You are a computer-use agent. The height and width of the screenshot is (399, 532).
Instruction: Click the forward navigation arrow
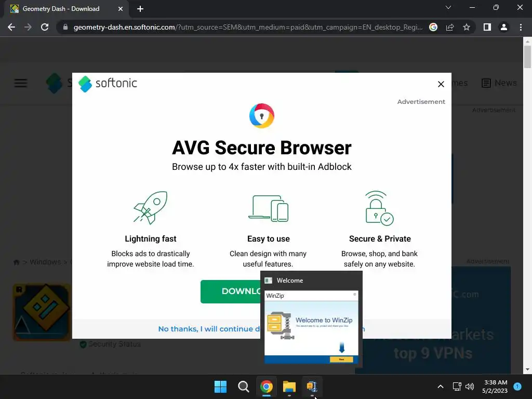pos(28,27)
